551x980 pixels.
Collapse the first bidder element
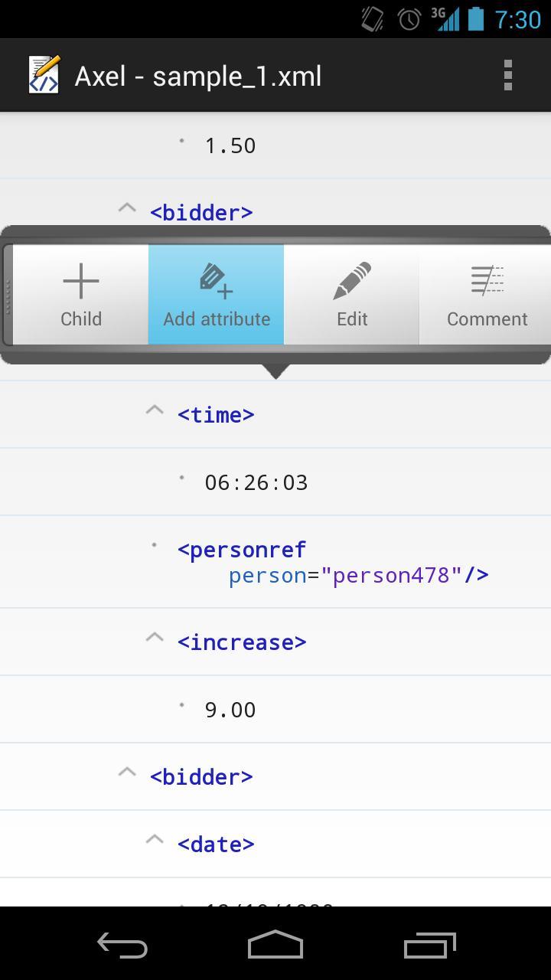pyautogui.click(x=127, y=207)
